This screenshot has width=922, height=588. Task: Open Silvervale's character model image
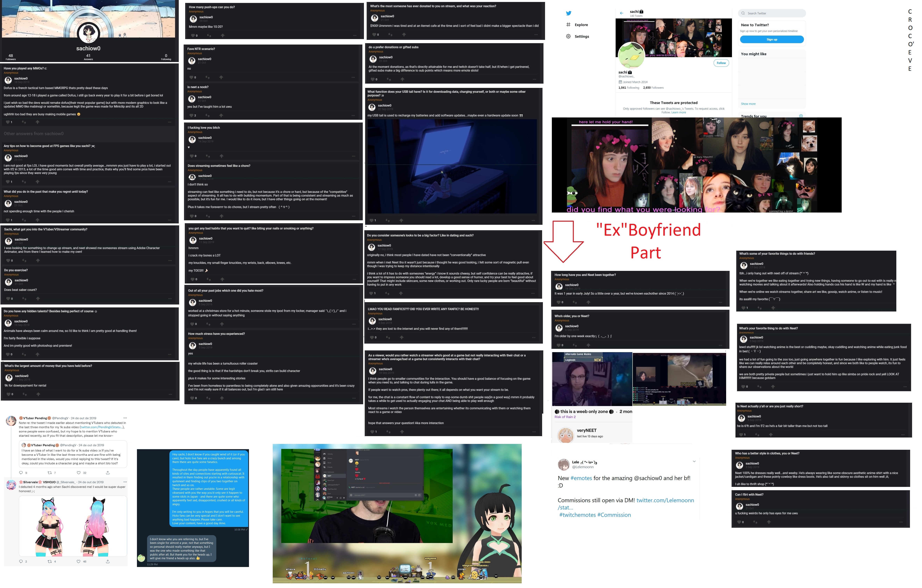73,526
